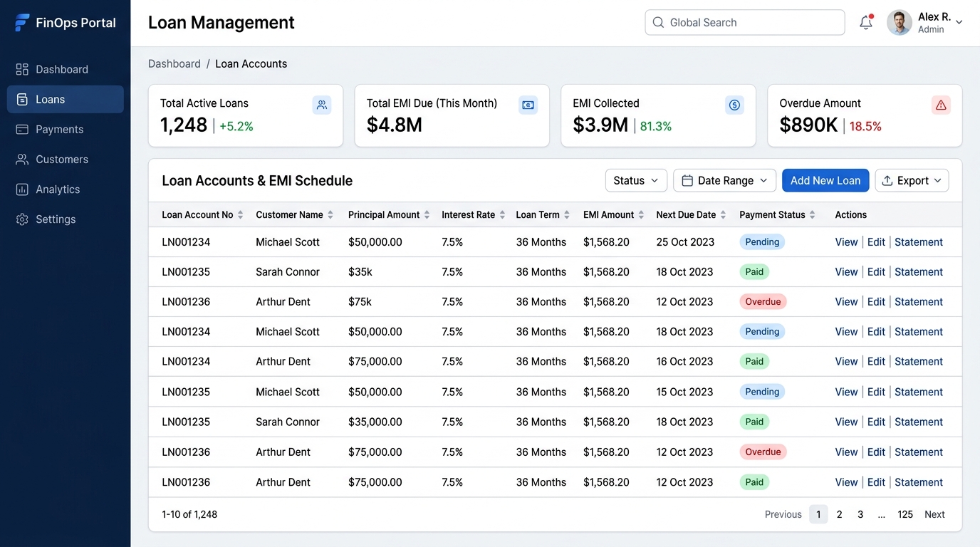Click the Add New Loan button
Image resolution: width=980 pixels, height=547 pixels.
(x=825, y=180)
